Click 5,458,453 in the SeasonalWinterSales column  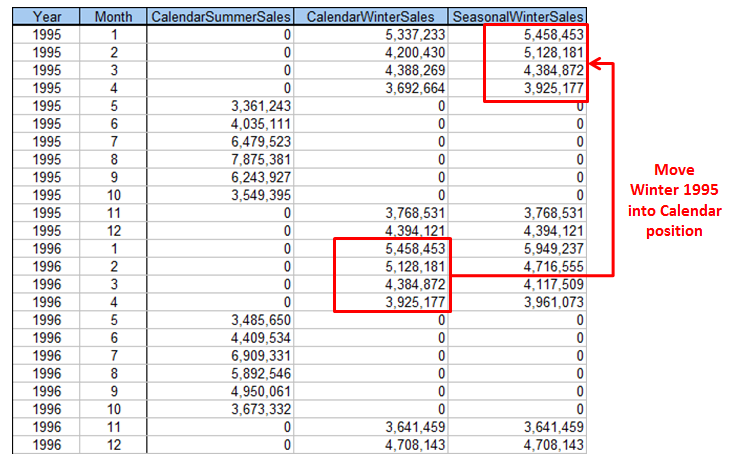[x=549, y=34]
